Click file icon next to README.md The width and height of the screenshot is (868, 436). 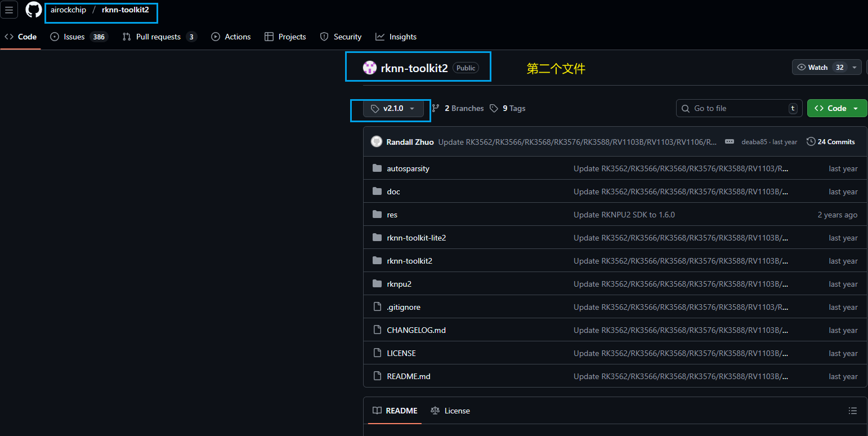pyautogui.click(x=377, y=376)
